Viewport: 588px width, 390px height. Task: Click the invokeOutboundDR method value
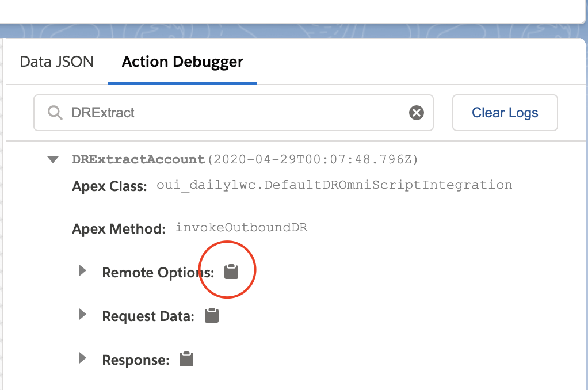(242, 227)
